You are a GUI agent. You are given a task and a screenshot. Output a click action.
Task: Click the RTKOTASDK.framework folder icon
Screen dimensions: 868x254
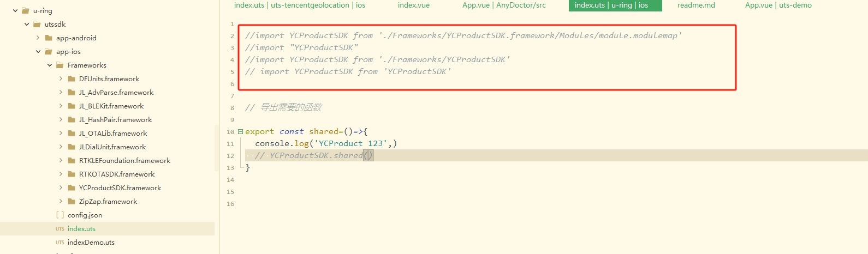72,174
